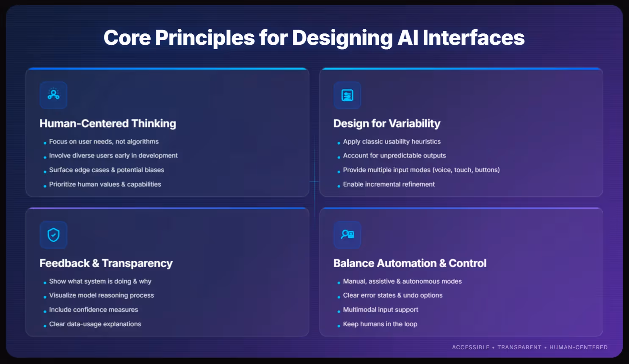Image resolution: width=629 pixels, height=364 pixels.
Task: Select 'TRANSPARENT' in the footer
Action: pyautogui.click(x=519, y=347)
